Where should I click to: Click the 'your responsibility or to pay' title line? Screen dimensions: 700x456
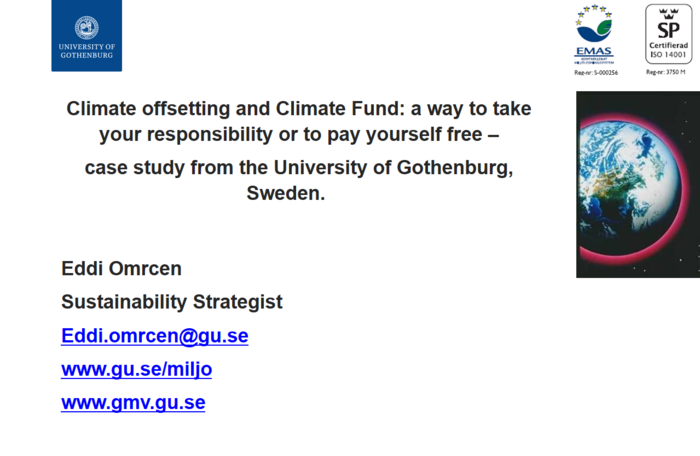pyautogui.click(x=299, y=134)
